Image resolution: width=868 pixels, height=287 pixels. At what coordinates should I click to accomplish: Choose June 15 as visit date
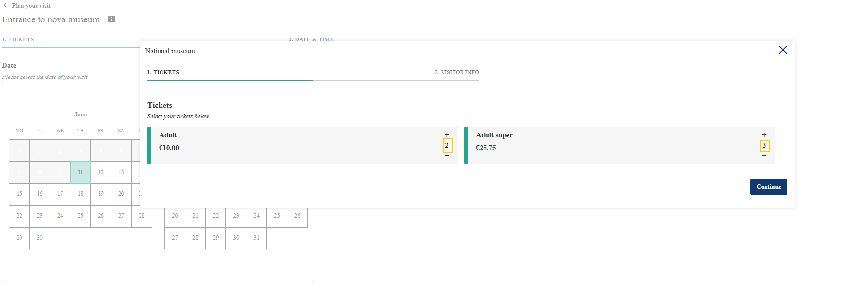click(20, 194)
